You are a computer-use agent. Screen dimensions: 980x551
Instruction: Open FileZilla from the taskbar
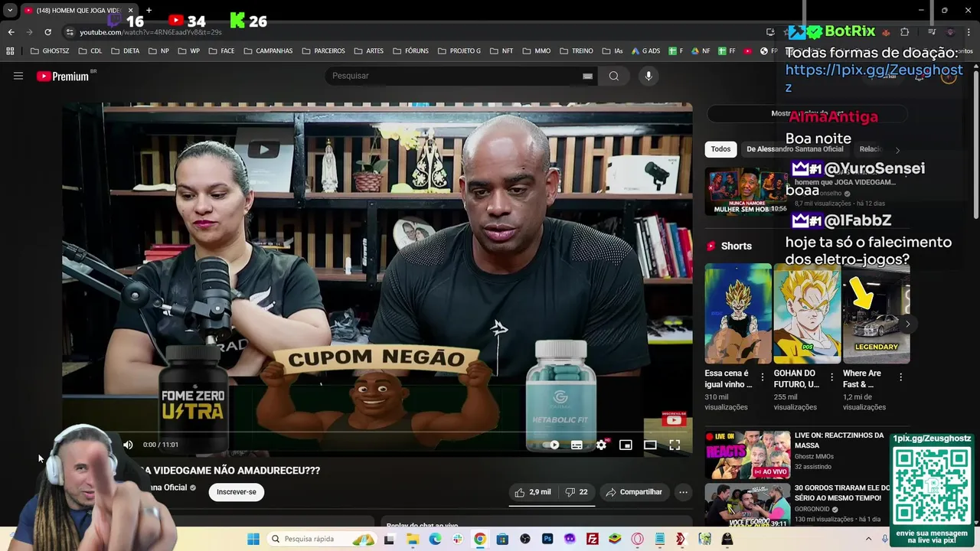592,540
